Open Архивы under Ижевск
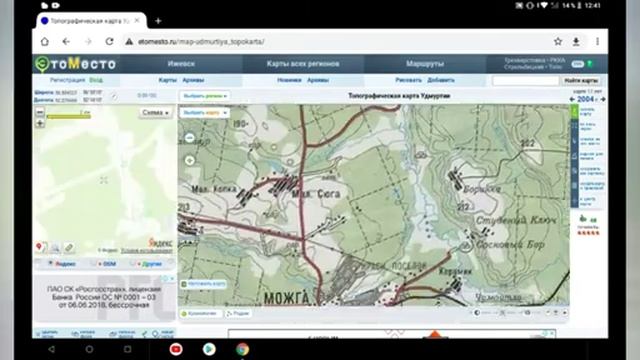The height and width of the screenshot is (360, 640). pos(193,80)
